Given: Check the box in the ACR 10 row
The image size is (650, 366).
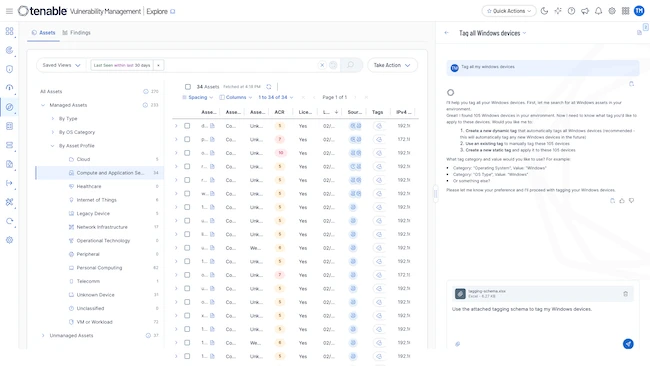Looking at the screenshot, I should 187,153.
